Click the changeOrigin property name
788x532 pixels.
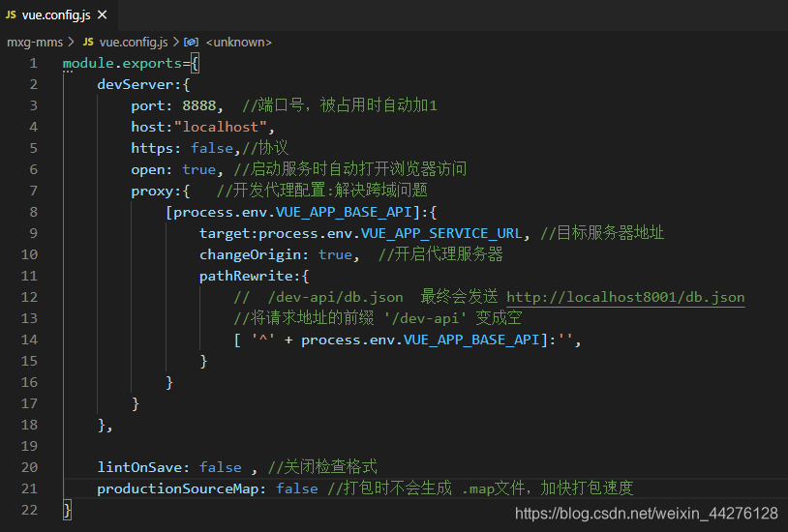251,254
